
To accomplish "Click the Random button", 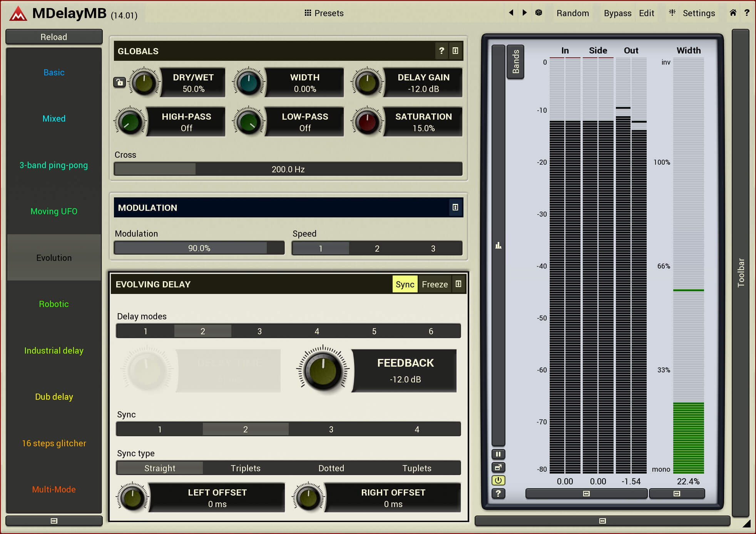I will tap(573, 13).
